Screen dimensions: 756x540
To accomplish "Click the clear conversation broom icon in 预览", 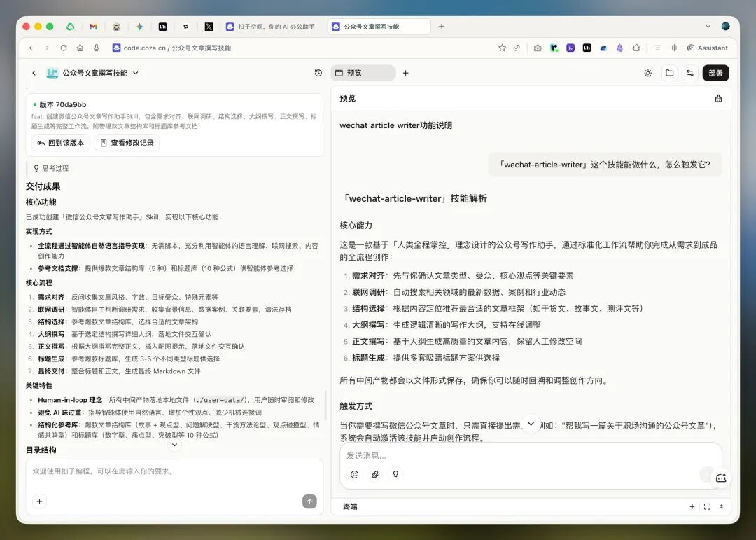I will click(x=718, y=99).
